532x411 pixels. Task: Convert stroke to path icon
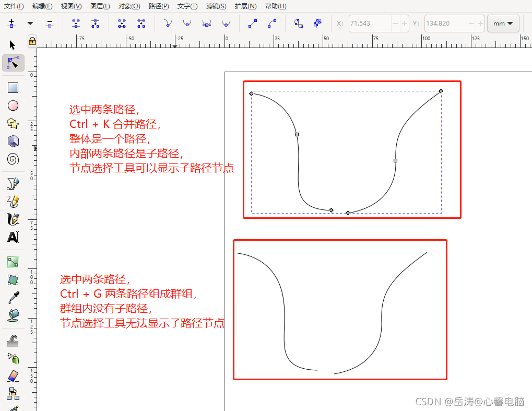(x=317, y=24)
